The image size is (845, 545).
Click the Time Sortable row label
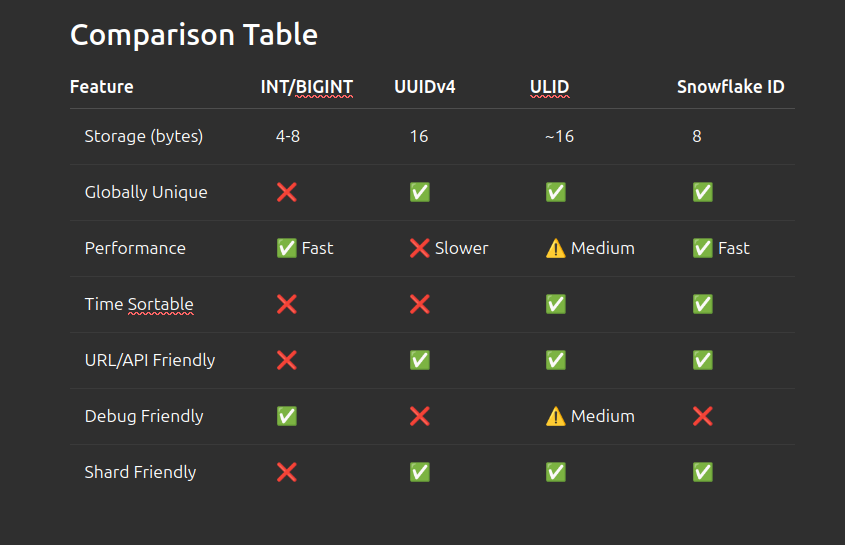pos(139,304)
